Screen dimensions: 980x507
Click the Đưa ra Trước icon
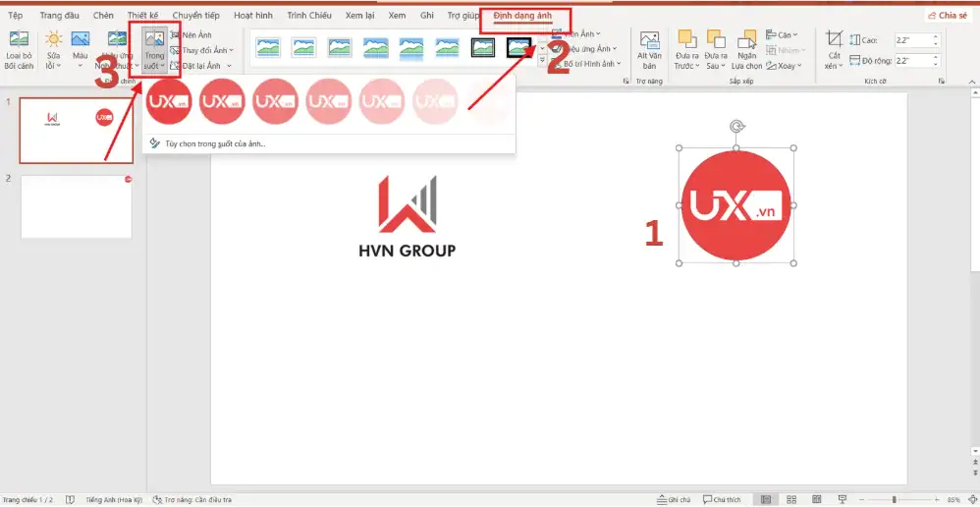(x=686, y=38)
